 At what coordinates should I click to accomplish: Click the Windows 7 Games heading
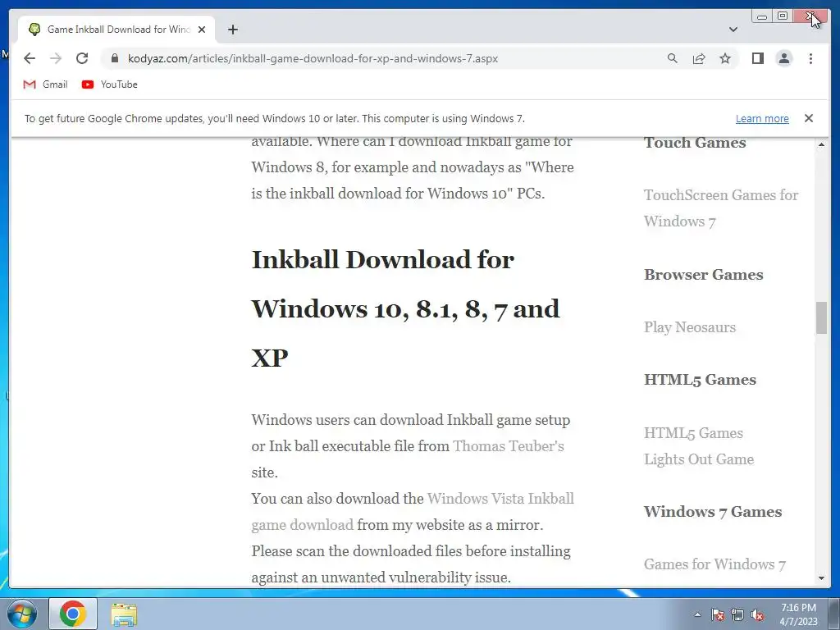(713, 512)
